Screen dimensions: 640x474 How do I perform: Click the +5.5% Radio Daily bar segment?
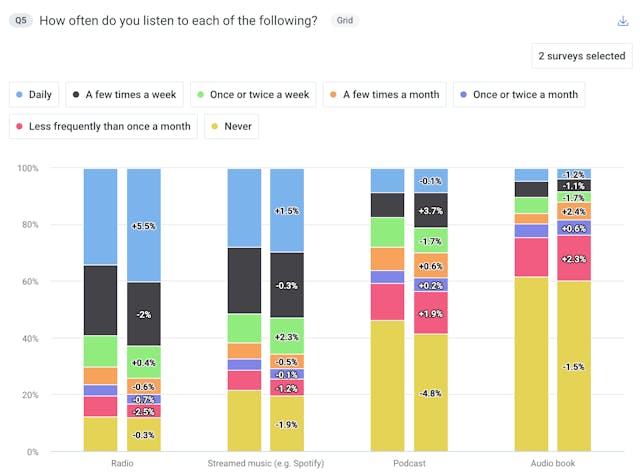(x=144, y=226)
